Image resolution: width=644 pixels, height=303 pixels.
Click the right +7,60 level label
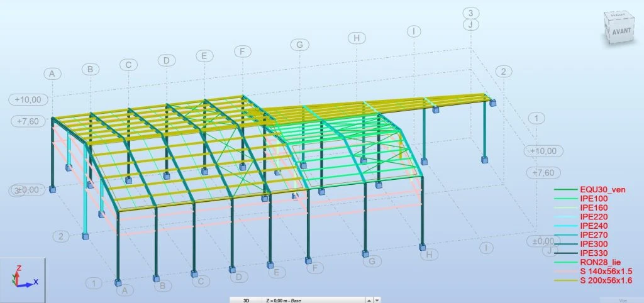pos(543,173)
